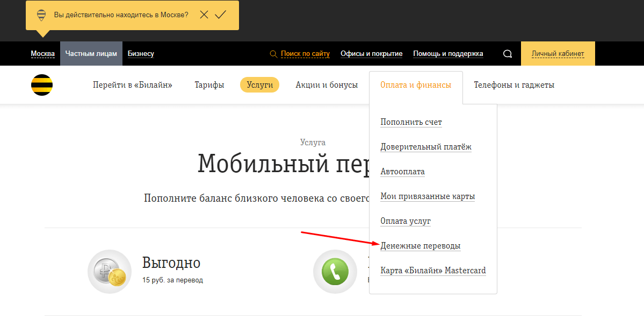The image size is (644, 319).
Task: Select Автооплата in the dropdown
Action: [402, 172]
